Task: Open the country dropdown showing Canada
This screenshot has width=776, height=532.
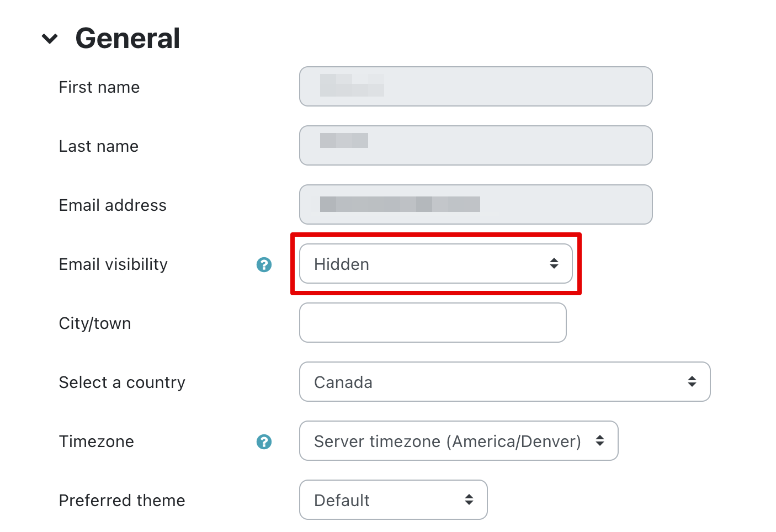Action: click(504, 382)
